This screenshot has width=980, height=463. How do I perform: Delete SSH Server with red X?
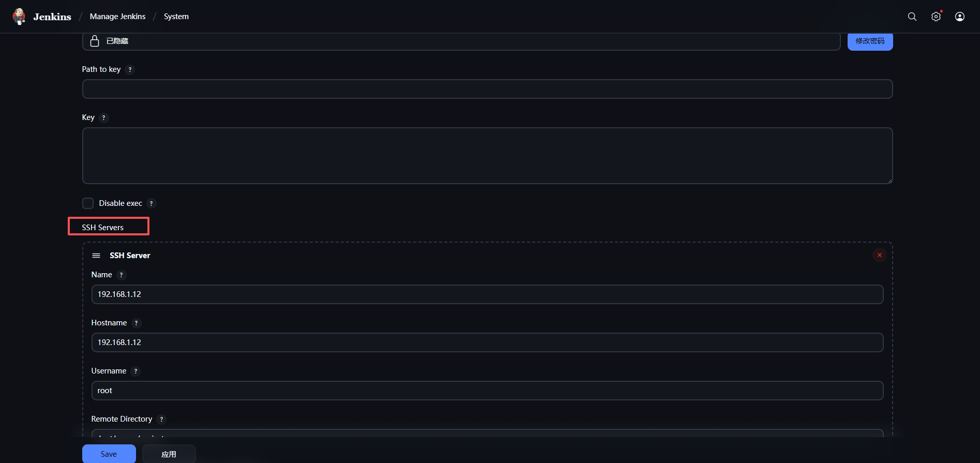(x=880, y=255)
